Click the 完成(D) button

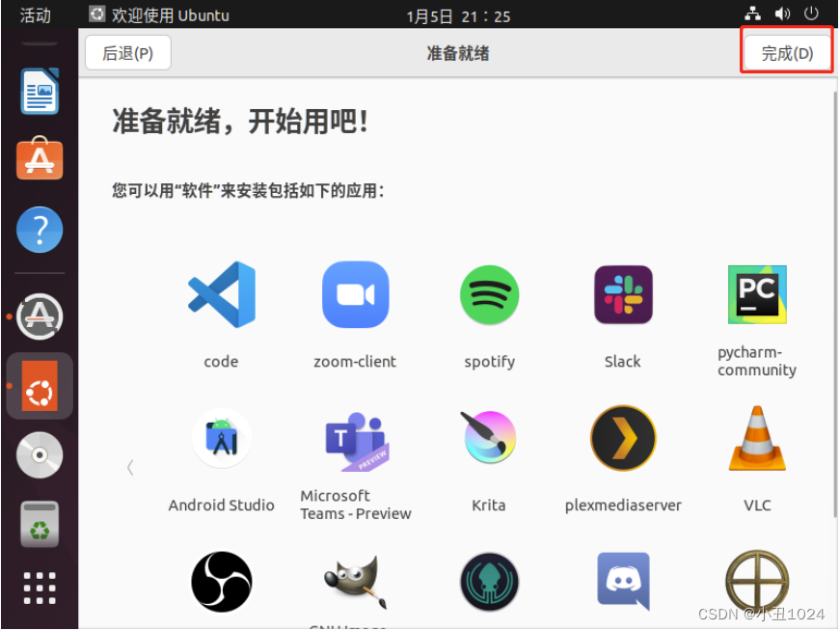787,53
